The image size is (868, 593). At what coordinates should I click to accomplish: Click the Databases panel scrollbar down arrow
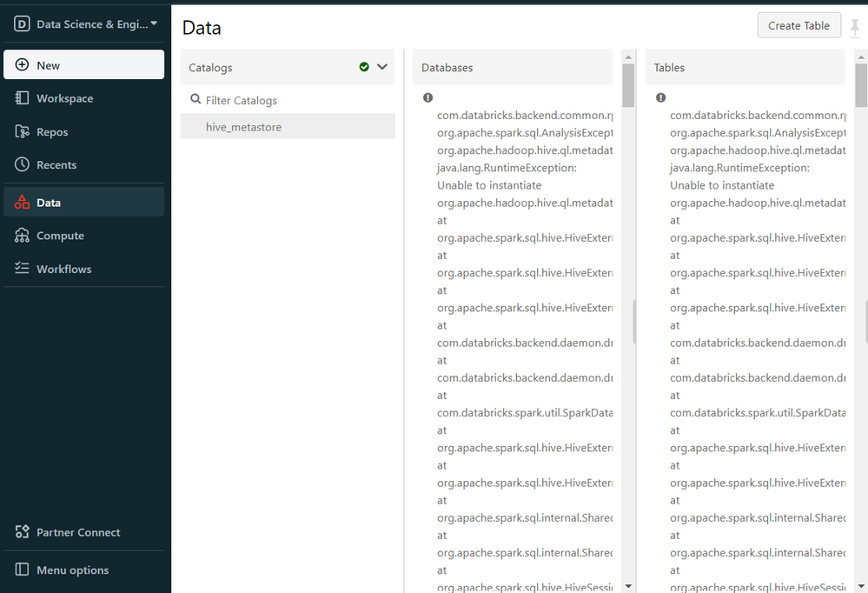[628, 586]
